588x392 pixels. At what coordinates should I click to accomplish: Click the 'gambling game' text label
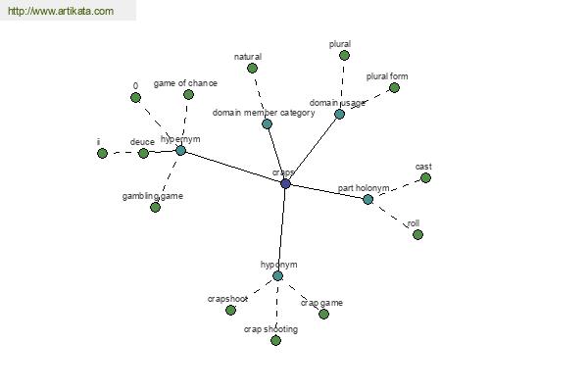(x=153, y=196)
